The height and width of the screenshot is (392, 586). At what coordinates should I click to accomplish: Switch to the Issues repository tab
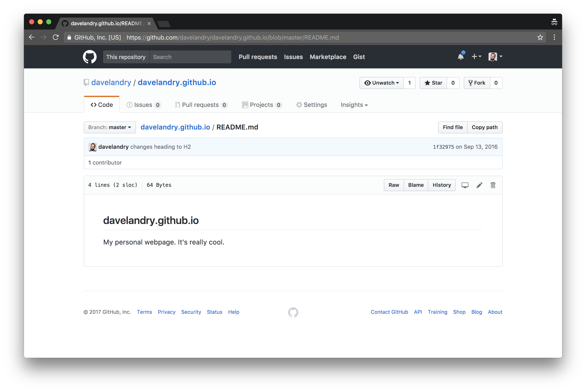click(144, 105)
